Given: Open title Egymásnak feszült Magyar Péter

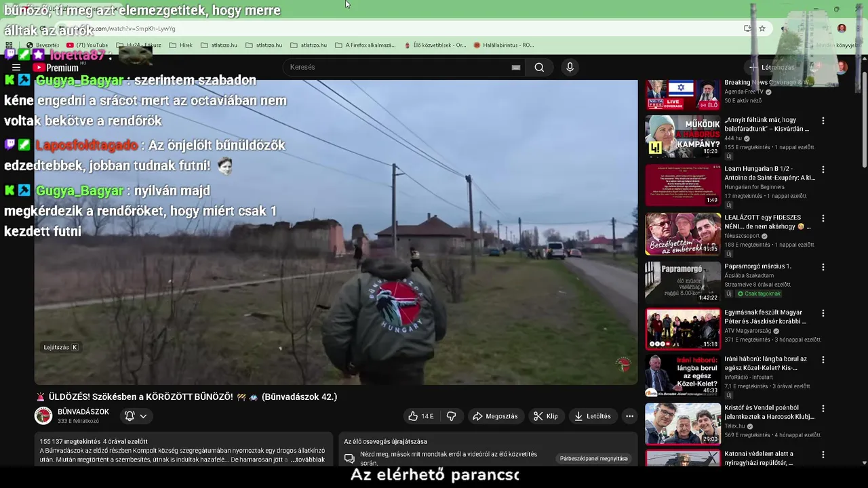Looking at the screenshot, I should [x=765, y=317].
